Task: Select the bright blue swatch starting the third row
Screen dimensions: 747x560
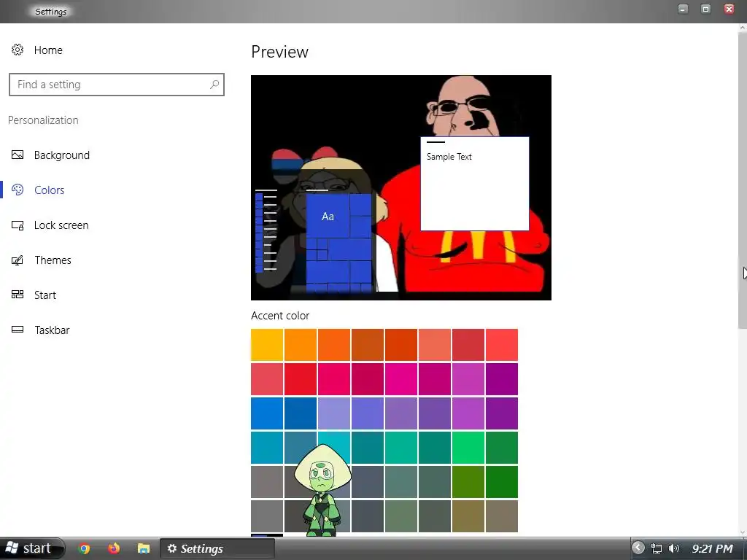Action: [267, 413]
